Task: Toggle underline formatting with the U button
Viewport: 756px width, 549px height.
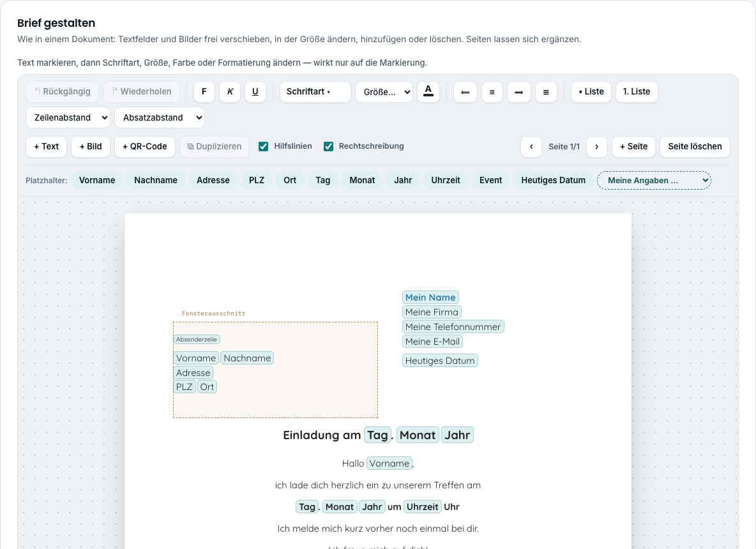Action: click(255, 91)
